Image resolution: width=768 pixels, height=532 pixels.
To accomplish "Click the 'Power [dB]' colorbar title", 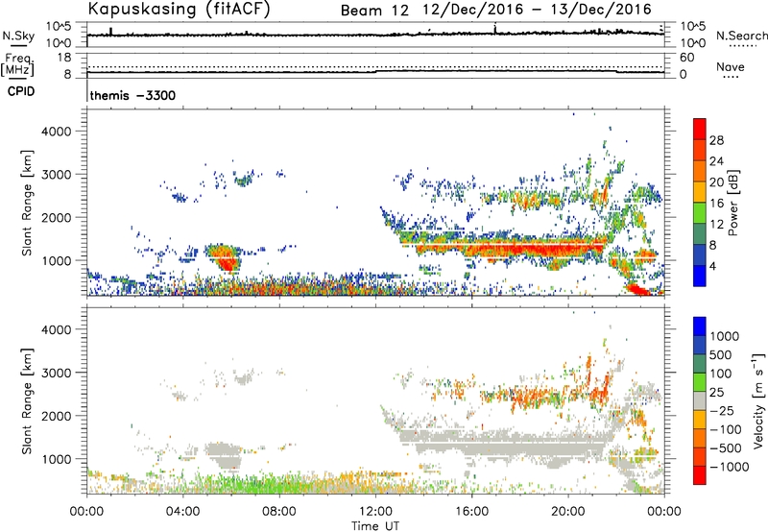I will click(732, 203).
